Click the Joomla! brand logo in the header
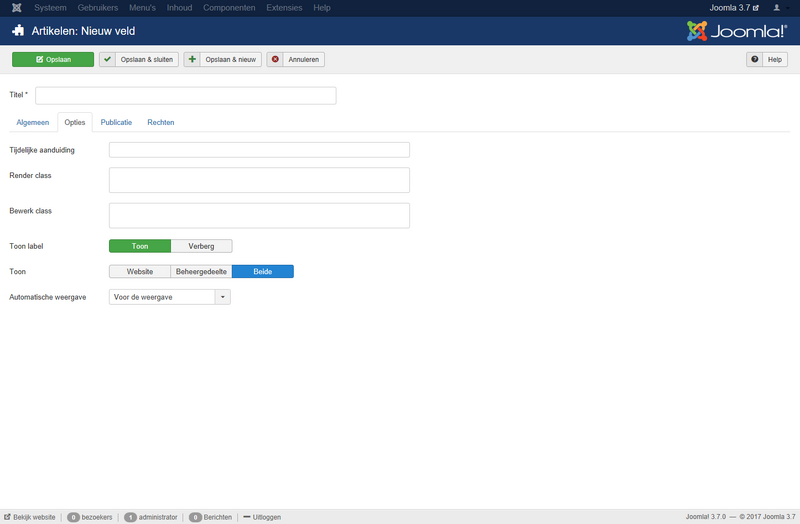This screenshot has height=524, width=800. [x=737, y=31]
